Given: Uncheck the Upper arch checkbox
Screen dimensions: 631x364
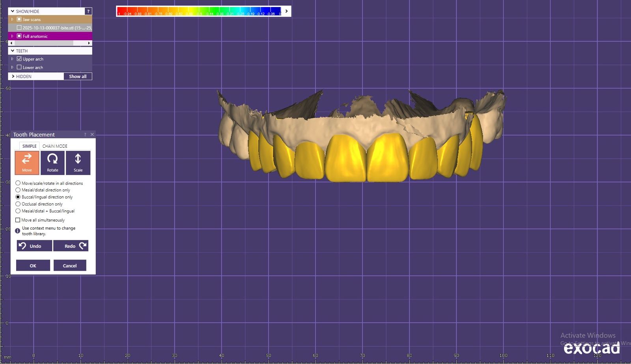Looking at the screenshot, I should point(19,59).
